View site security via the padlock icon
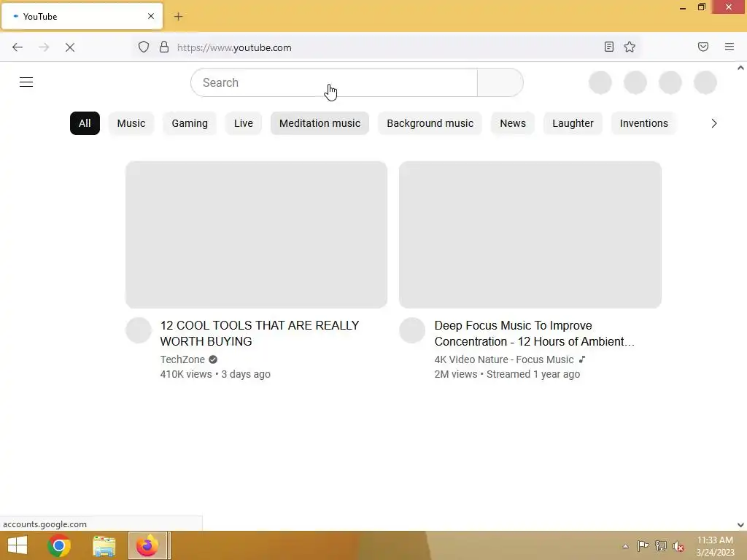The width and height of the screenshot is (747, 560). point(164,47)
